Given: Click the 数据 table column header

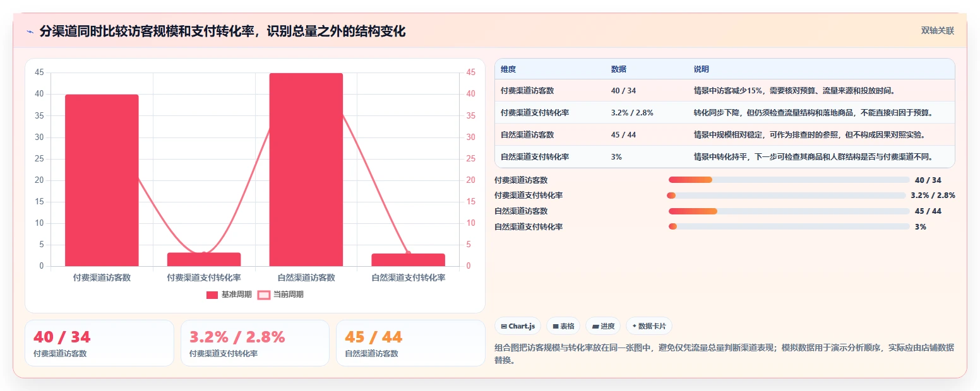Looking at the screenshot, I should pyautogui.click(x=619, y=69).
